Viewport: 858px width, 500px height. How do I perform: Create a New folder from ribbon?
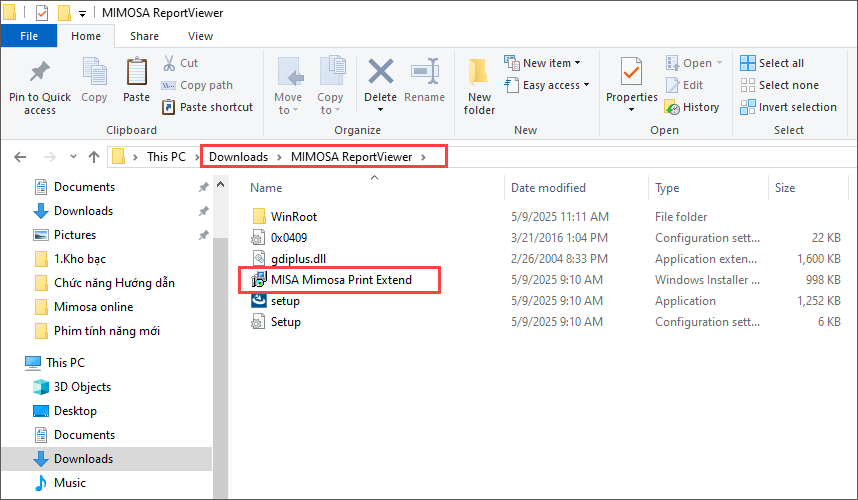point(479,75)
